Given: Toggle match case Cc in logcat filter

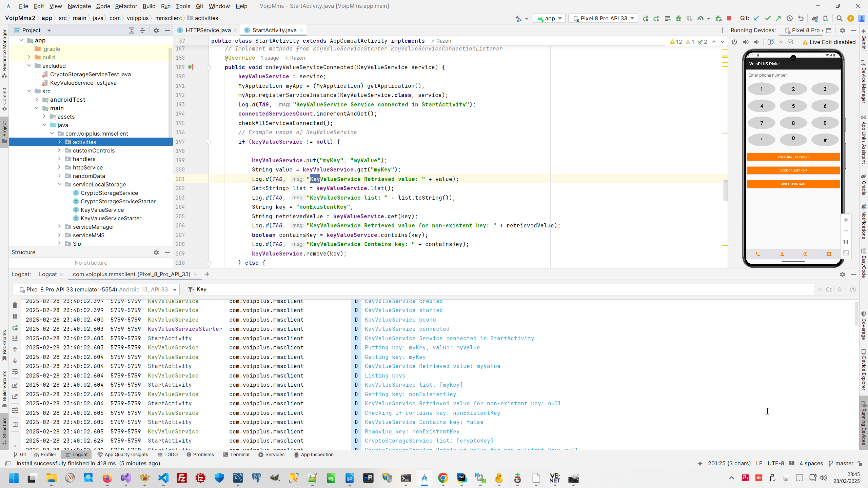Looking at the screenshot, I should pos(829,289).
